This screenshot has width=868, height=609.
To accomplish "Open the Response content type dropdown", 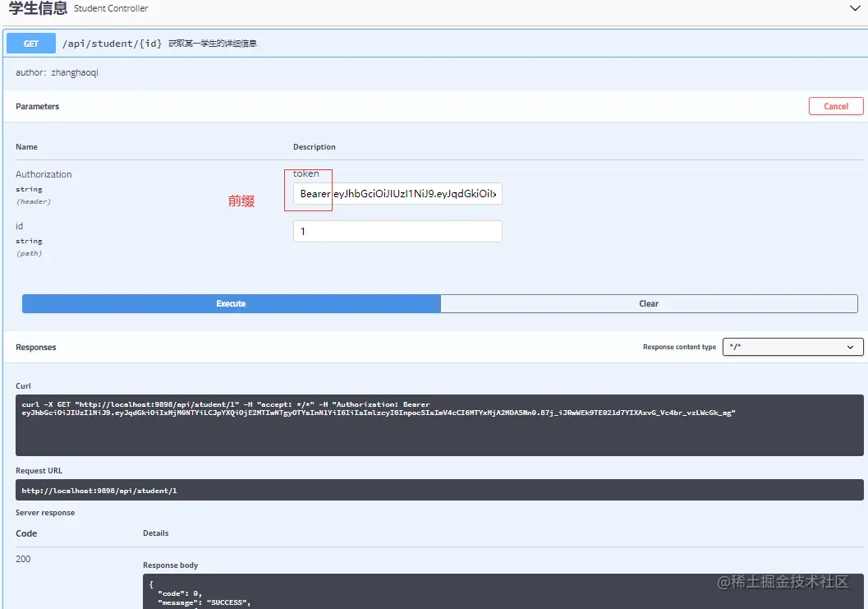I will point(792,347).
